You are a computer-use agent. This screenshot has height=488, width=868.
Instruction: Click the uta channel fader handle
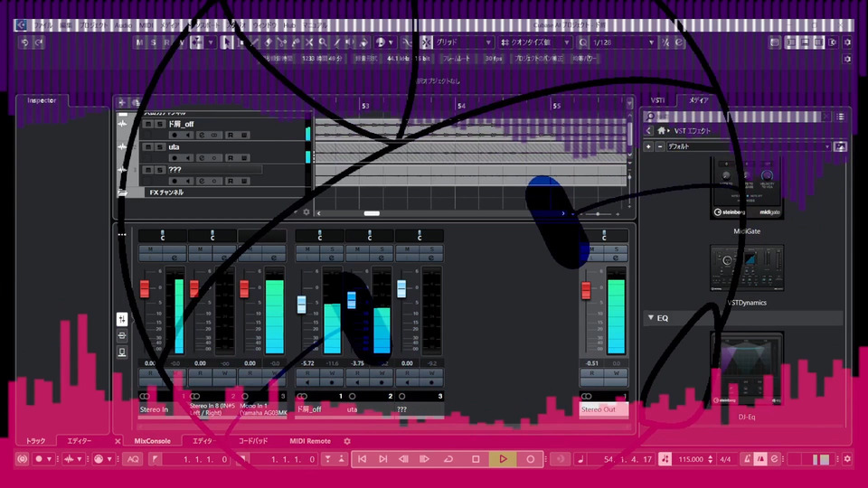[x=352, y=300]
